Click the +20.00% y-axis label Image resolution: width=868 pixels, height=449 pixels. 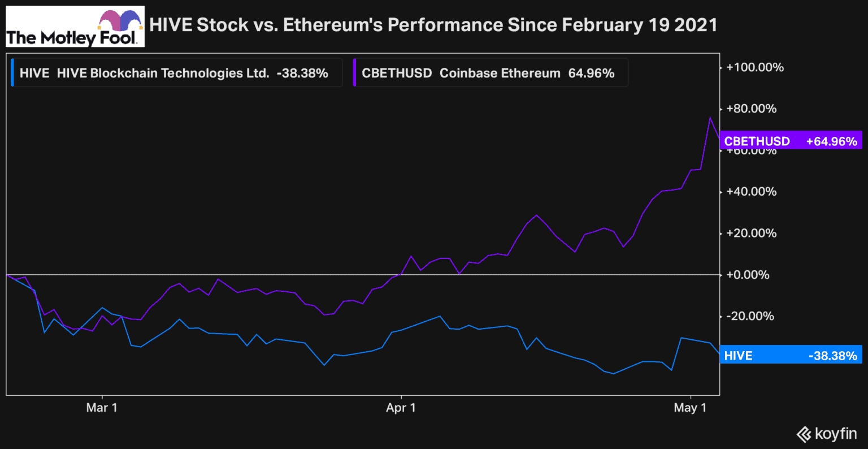(x=752, y=233)
